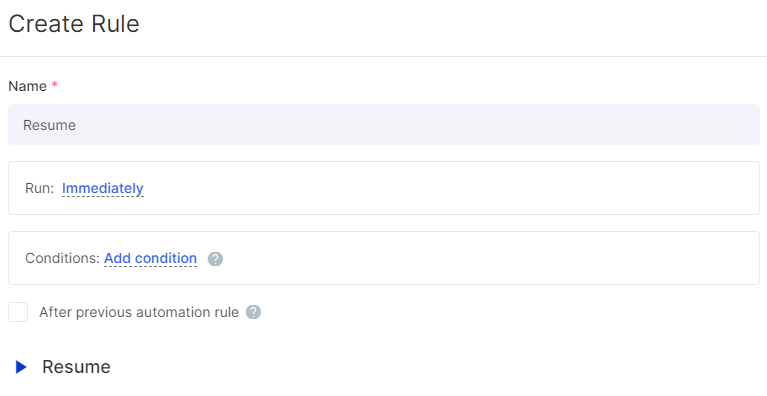Open the Immediately run timing selector
767x396 pixels.
point(103,188)
